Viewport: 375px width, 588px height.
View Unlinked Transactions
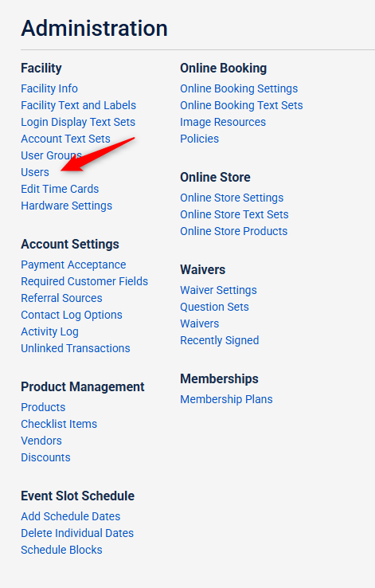(x=76, y=348)
